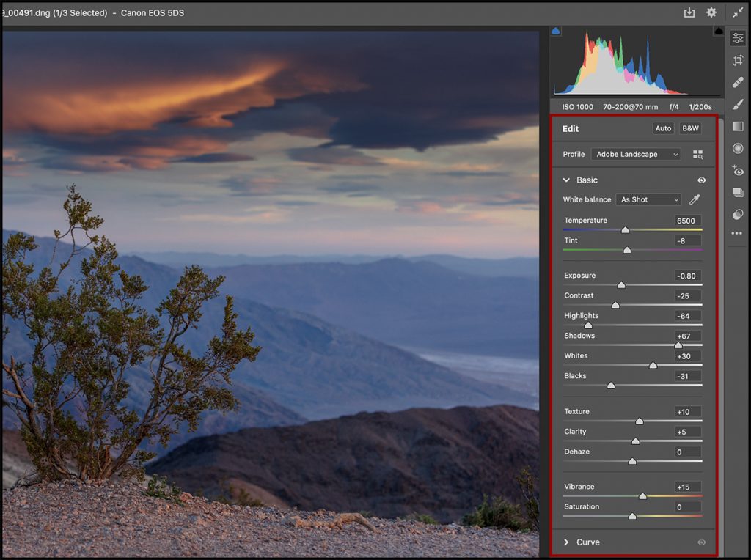Click the f/4 aperture text
Image resolution: width=751 pixels, height=560 pixels.
coord(674,107)
